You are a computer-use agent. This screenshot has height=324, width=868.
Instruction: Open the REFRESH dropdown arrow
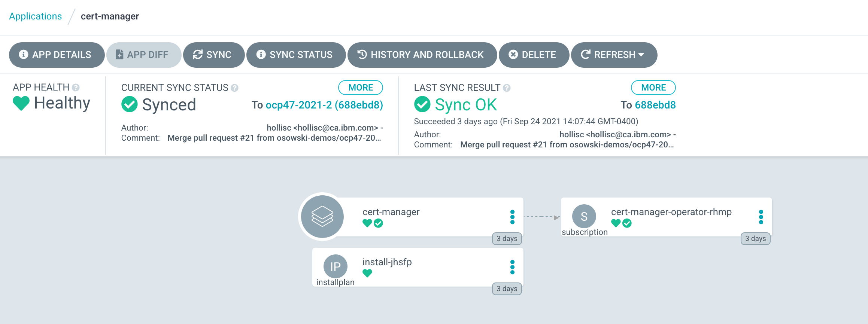coord(641,55)
